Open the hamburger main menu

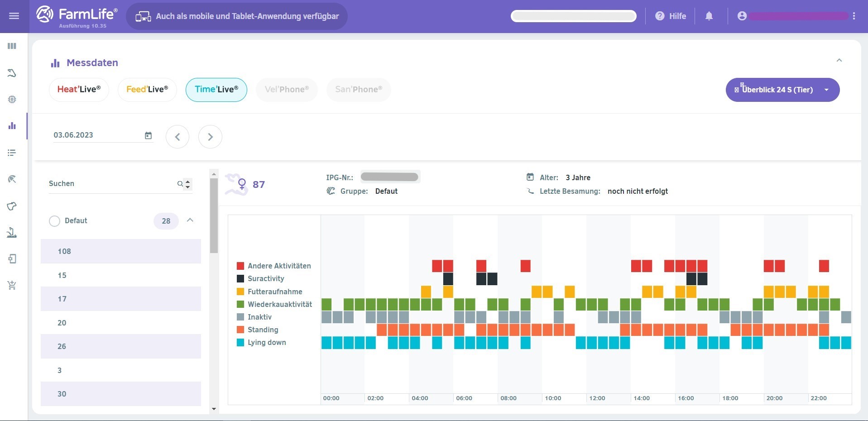(14, 16)
